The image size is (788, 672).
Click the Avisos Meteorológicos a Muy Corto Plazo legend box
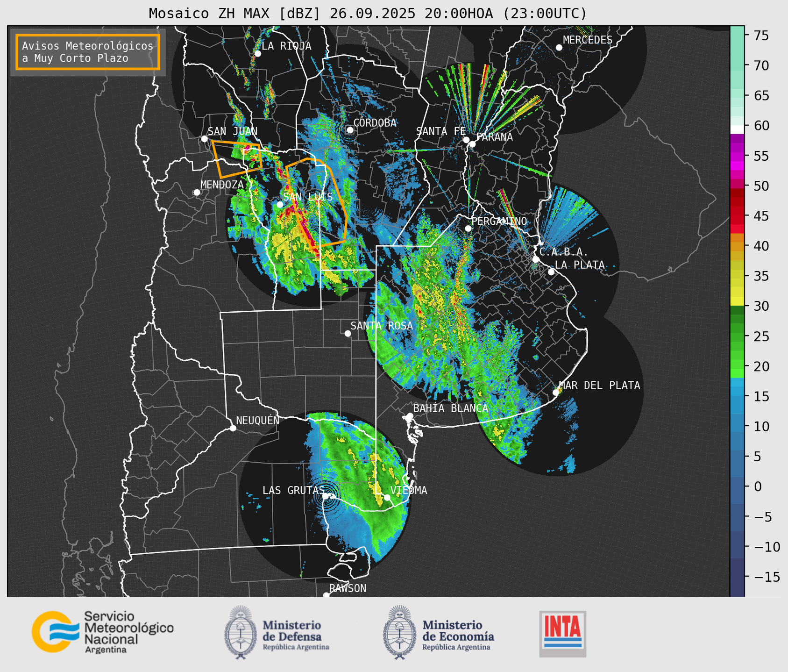click(88, 52)
